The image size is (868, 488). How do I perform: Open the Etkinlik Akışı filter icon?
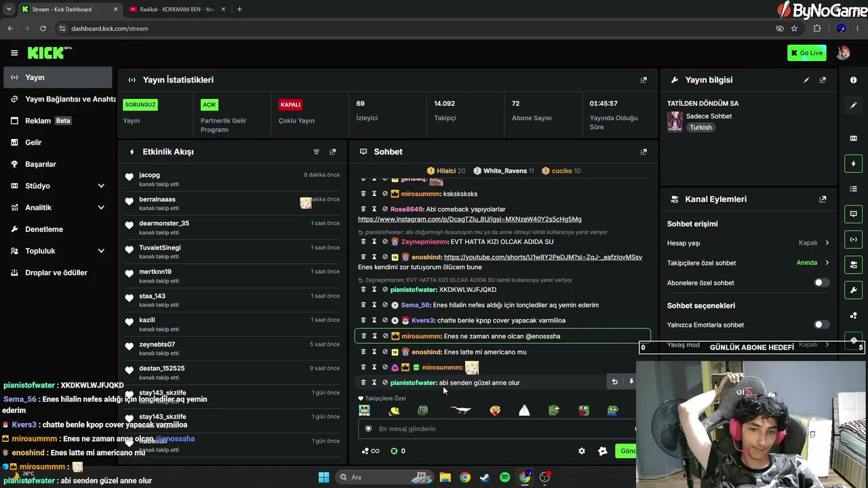(316, 152)
